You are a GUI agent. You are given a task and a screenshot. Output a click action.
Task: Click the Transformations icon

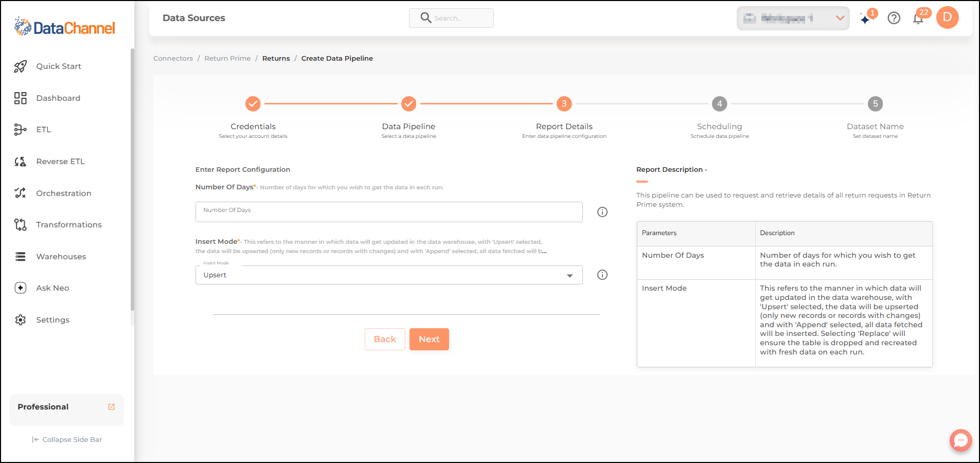21,225
